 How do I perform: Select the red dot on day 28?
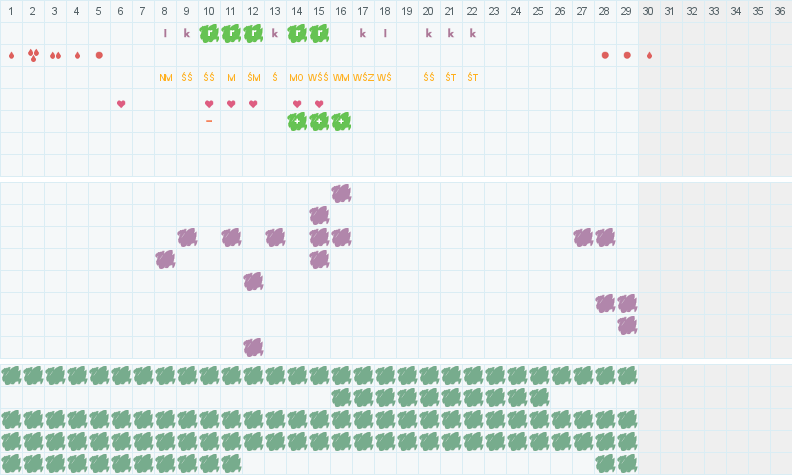605,55
